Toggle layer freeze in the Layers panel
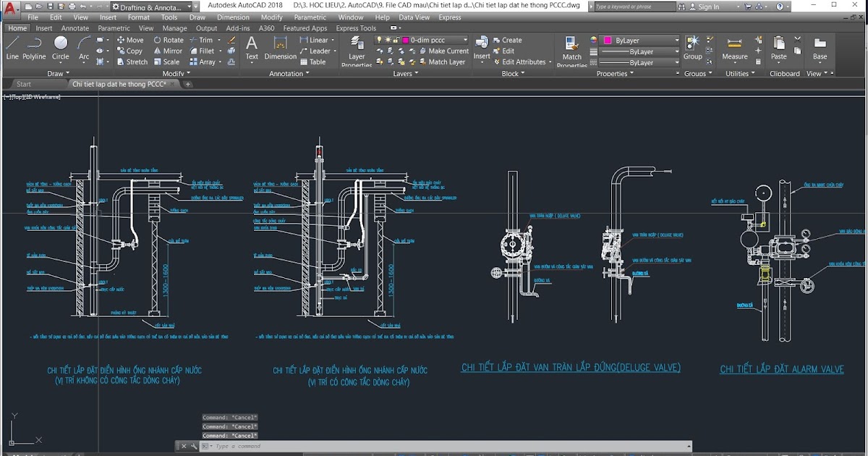 pyautogui.click(x=388, y=40)
